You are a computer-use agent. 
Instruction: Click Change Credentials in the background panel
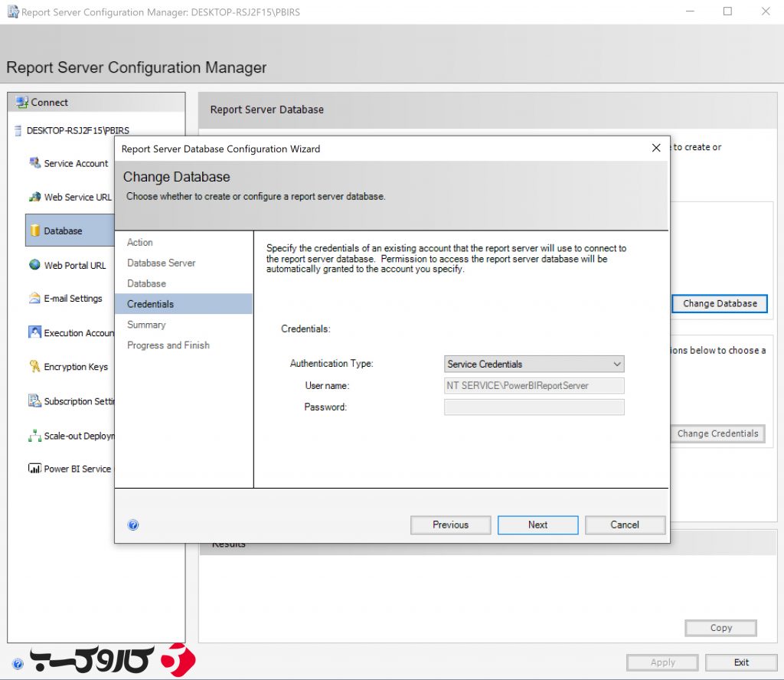pos(717,433)
